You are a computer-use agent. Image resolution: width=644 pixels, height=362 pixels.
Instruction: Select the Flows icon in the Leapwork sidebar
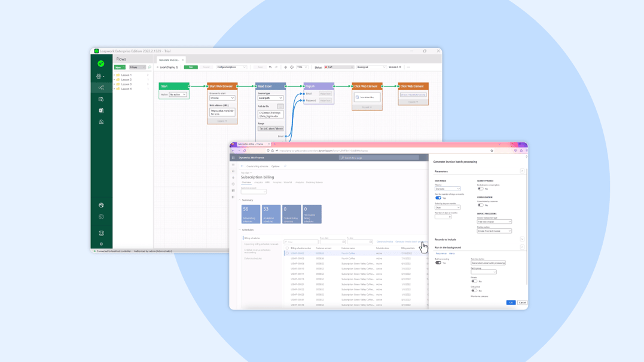click(x=101, y=88)
